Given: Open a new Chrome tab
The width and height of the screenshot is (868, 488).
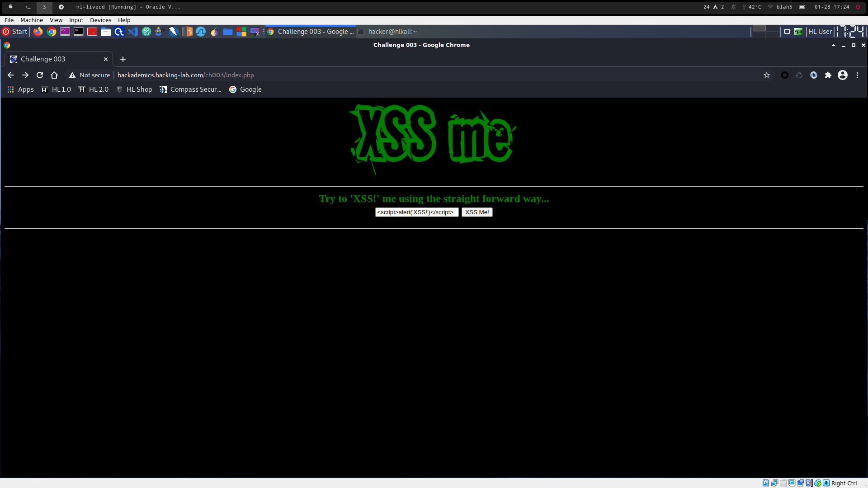Looking at the screenshot, I should [x=123, y=59].
